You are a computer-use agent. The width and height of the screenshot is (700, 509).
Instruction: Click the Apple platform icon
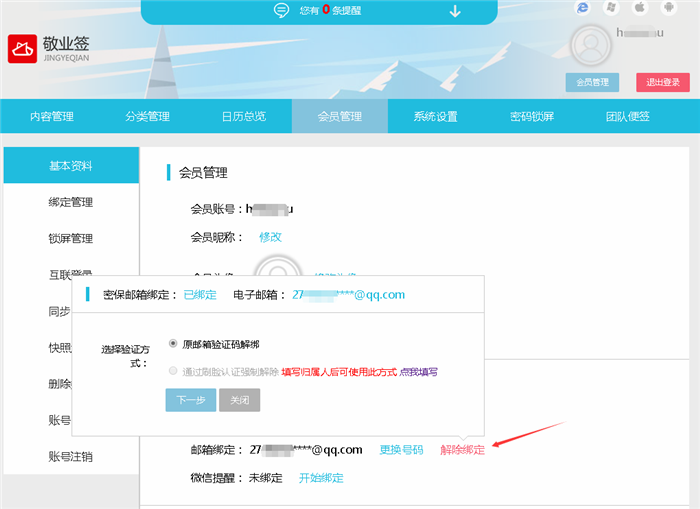(640, 8)
